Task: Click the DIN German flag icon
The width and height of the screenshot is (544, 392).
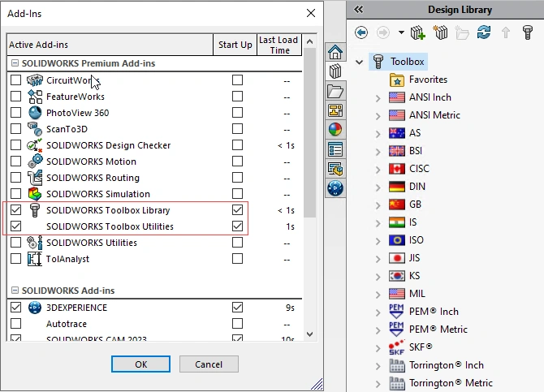Action: tap(396, 187)
